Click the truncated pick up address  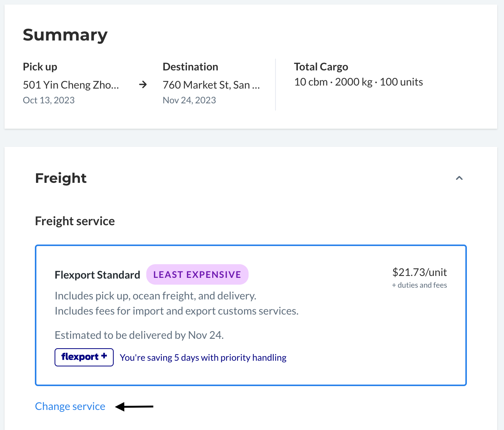point(71,85)
